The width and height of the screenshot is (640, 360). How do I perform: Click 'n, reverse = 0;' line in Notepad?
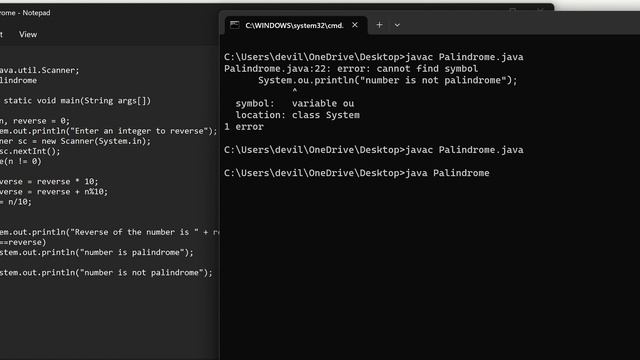coord(35,121)
